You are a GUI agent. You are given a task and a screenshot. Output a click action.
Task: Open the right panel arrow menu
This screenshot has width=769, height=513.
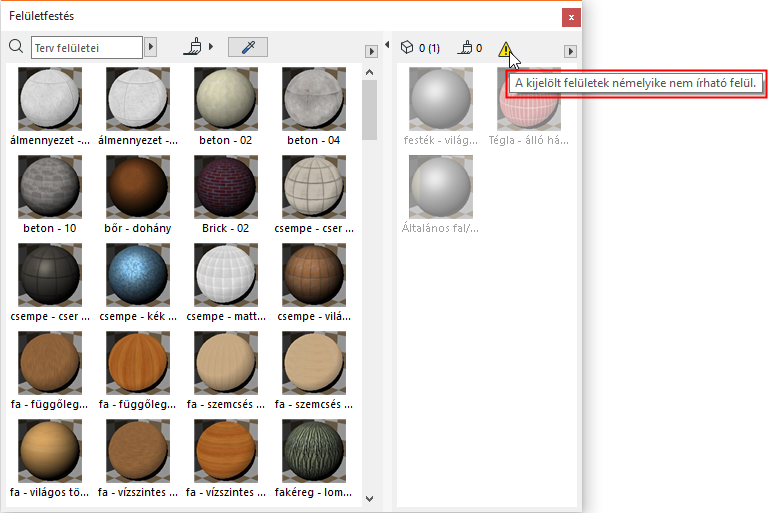point(570,51)
